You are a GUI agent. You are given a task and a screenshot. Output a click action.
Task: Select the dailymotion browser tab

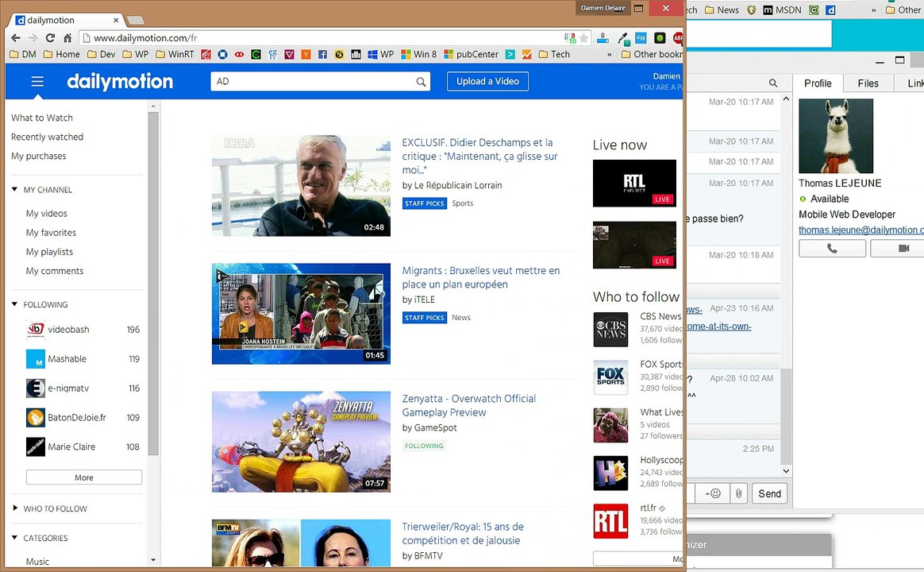coord(66,20)
